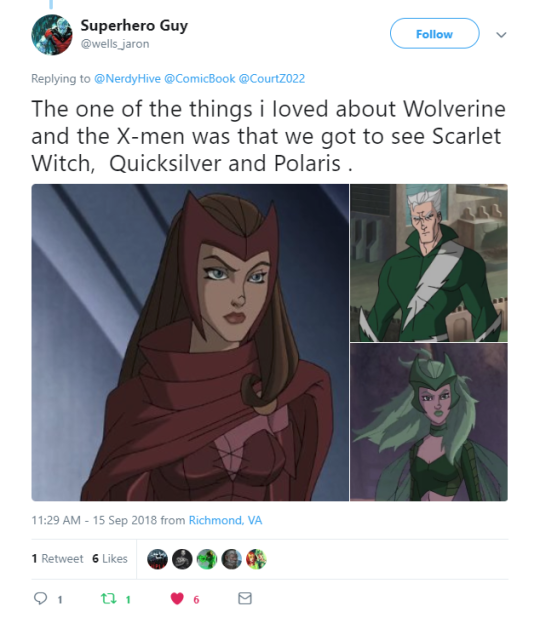Open the @CourtZ022 mention link
This screenshot has height=629, width=540.
272,78
